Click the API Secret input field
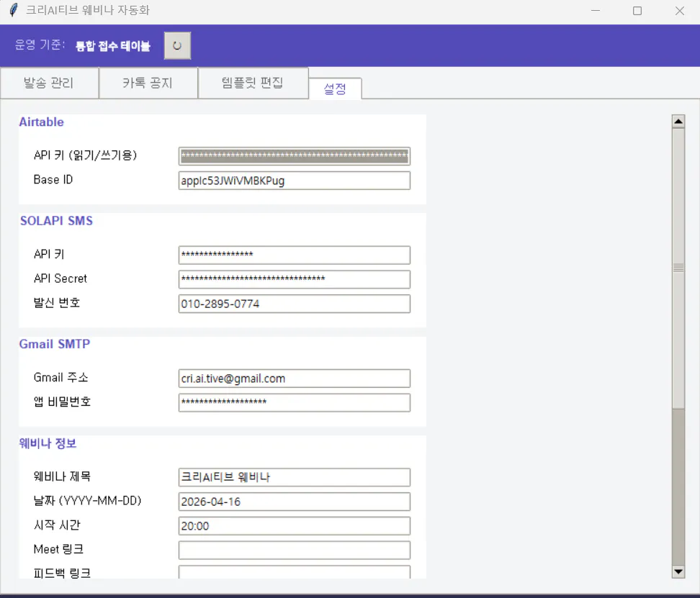This screenshot has height=598, width=700. pos(295,279)
